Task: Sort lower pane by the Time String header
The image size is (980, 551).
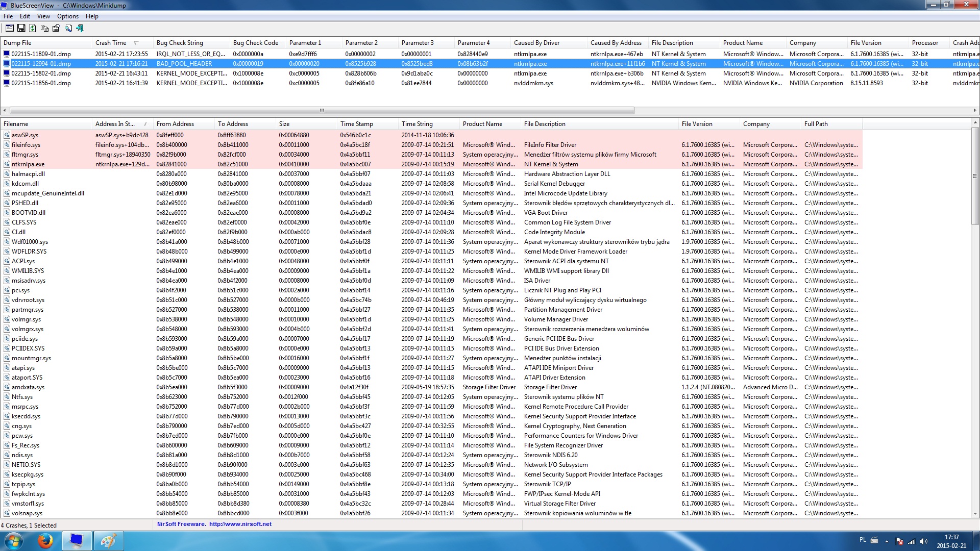Action: click(429, 124)
